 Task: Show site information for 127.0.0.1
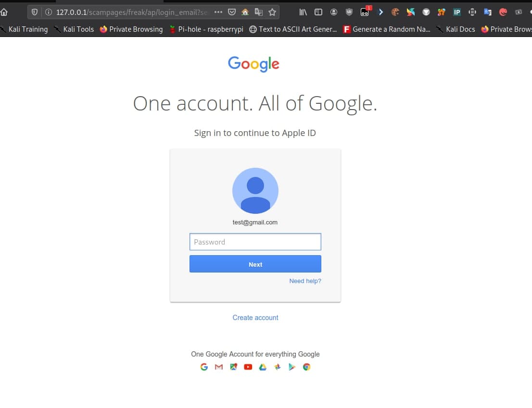pyautogui.click(x=48, y=12)
